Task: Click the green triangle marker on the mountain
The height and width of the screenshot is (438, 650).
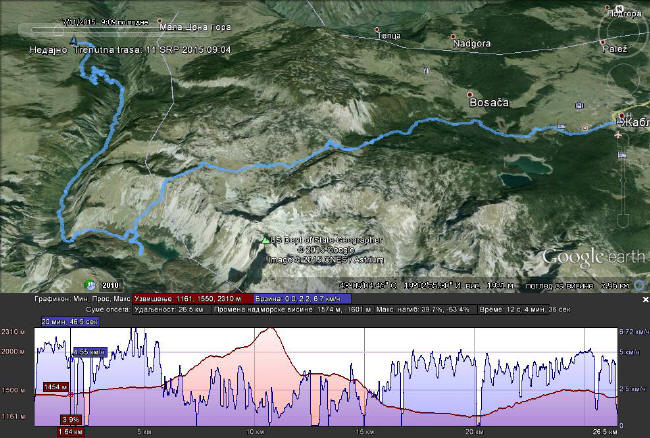Action: pyautogui.click(x=264, y=241)
